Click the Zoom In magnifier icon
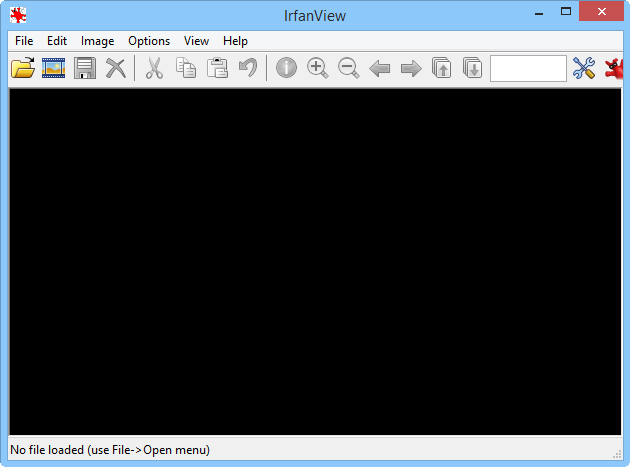Image resolution: width=630 pixels, height=467 pixels. (317, 68)
